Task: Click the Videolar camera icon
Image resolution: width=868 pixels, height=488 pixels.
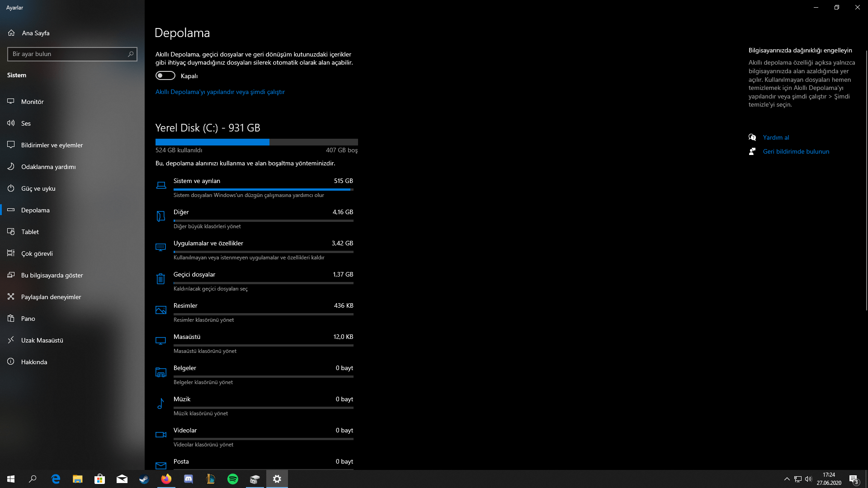Action: coord(160,435)
